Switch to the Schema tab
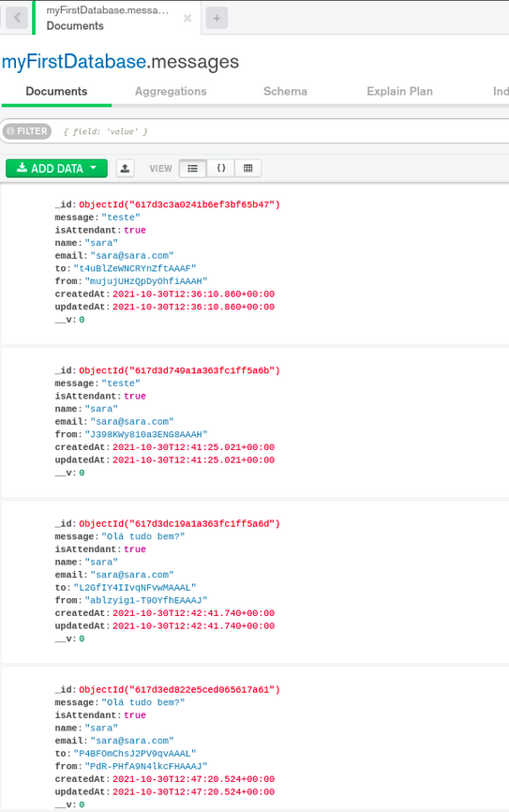This screenshot has width=509, height=812. [285, 92]
